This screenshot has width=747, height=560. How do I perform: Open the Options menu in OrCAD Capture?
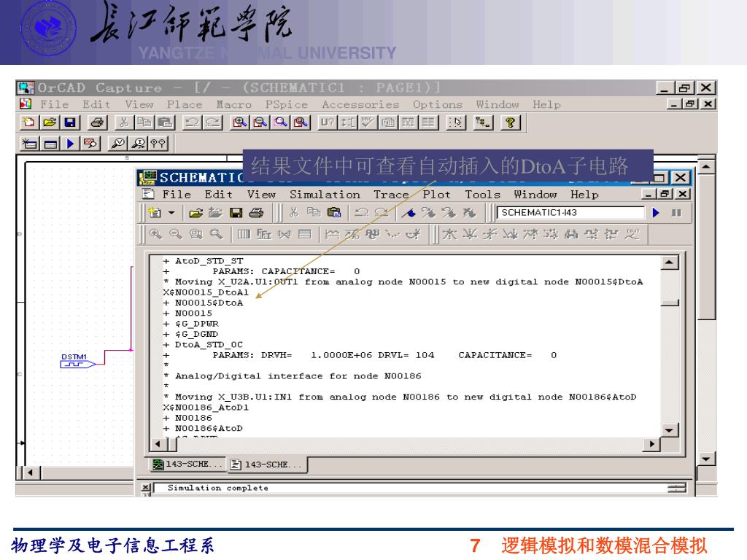(438, 104)
